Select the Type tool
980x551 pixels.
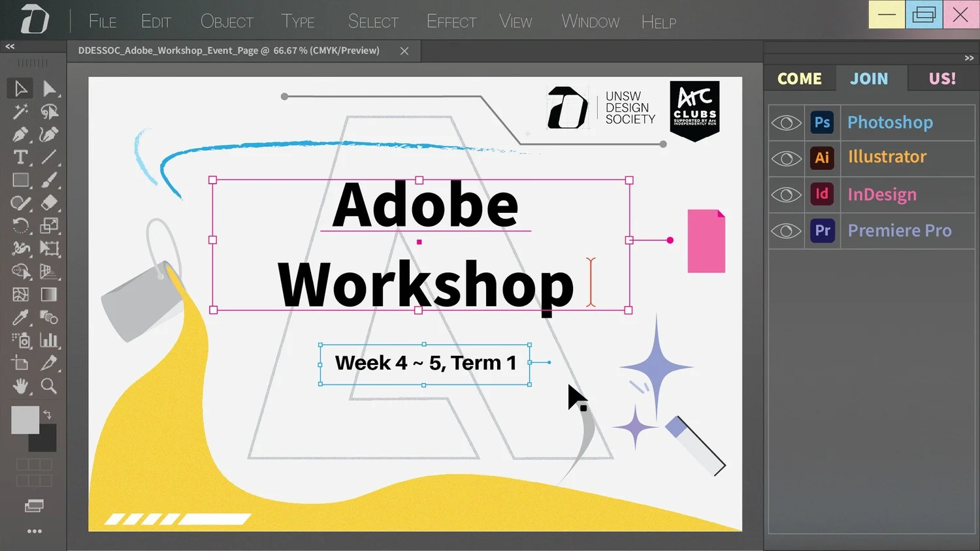[x=20, y=157]
